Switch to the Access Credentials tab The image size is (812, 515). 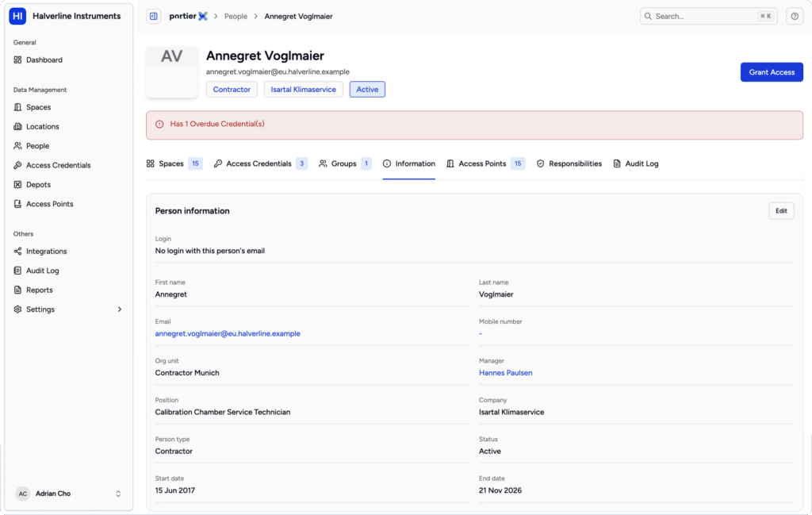261,163
